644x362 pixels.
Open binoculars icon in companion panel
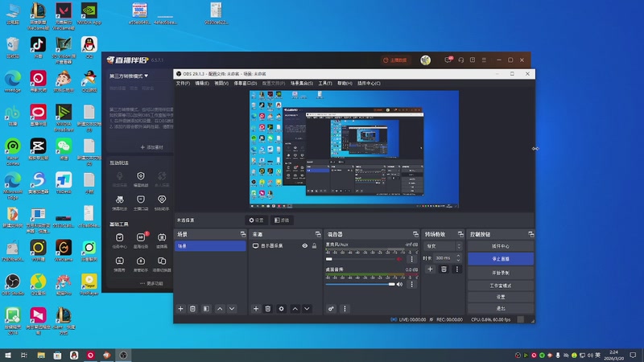point(119,203)
